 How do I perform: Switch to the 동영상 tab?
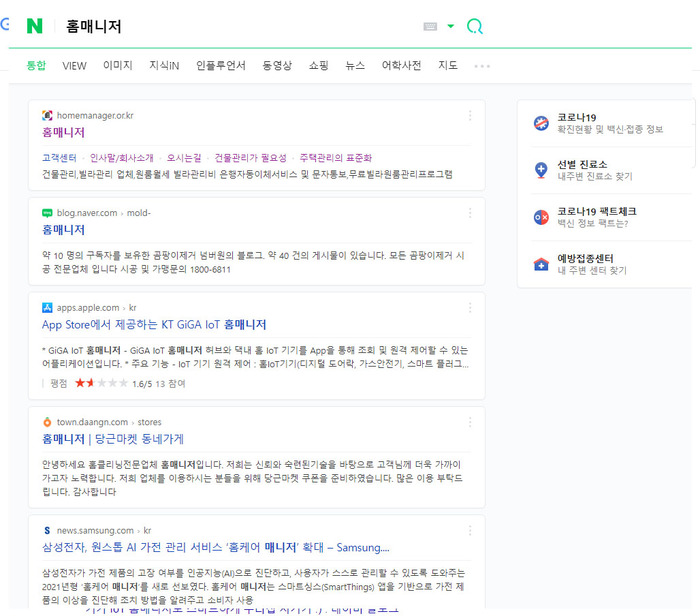(x=277, y=66)
